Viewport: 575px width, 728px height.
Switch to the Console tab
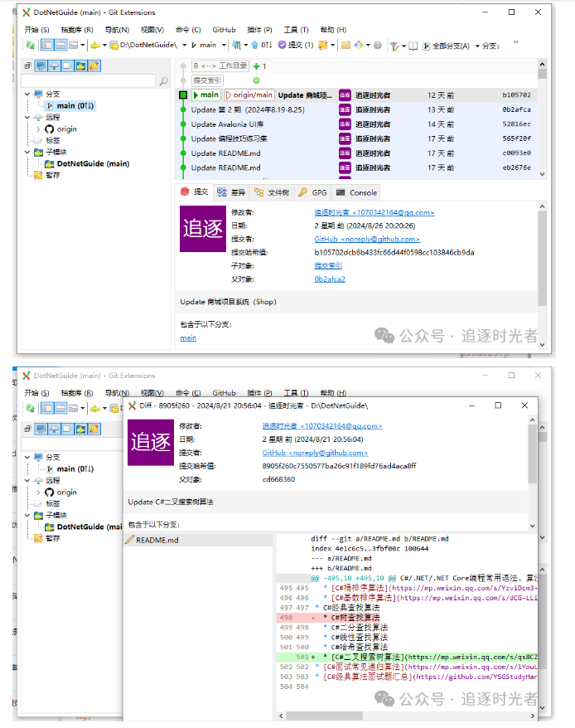pyautogui.click(x=357, y=192)
